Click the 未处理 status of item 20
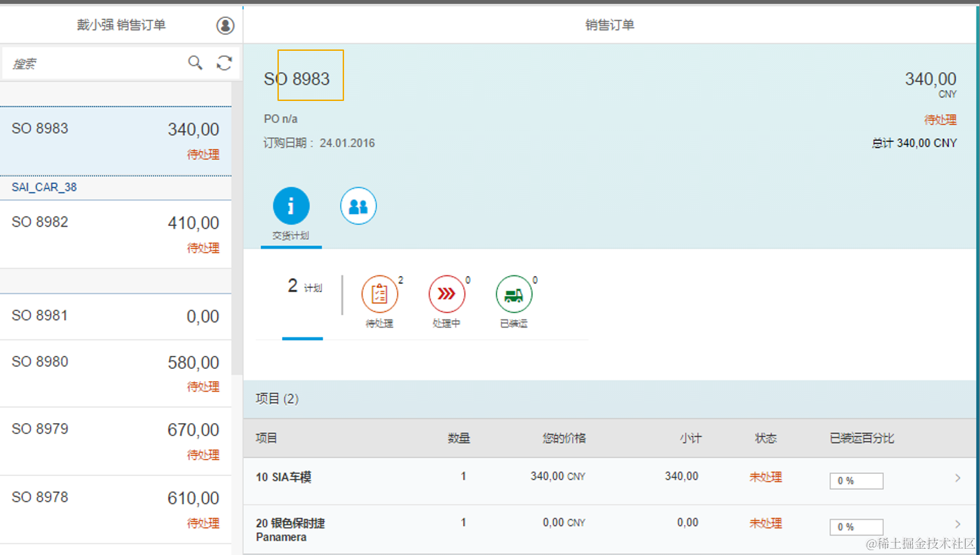980x555 pixels. point(766,523)
